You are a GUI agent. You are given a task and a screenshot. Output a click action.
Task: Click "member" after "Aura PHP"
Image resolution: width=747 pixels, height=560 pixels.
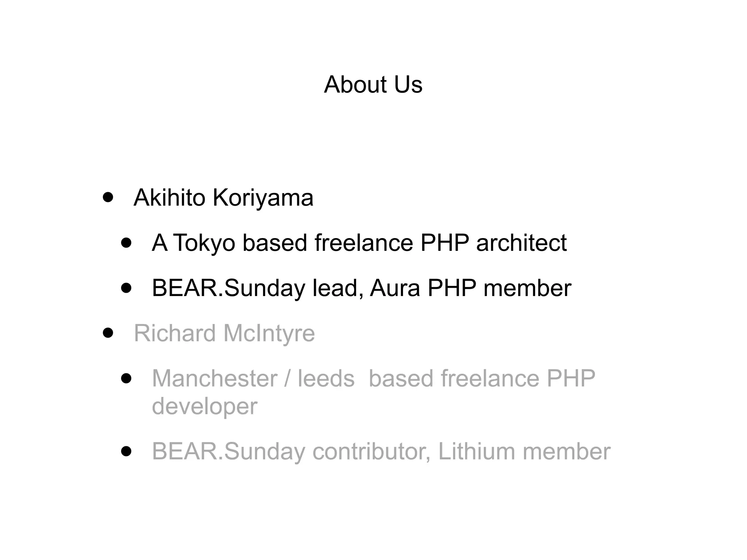[527, 288]
